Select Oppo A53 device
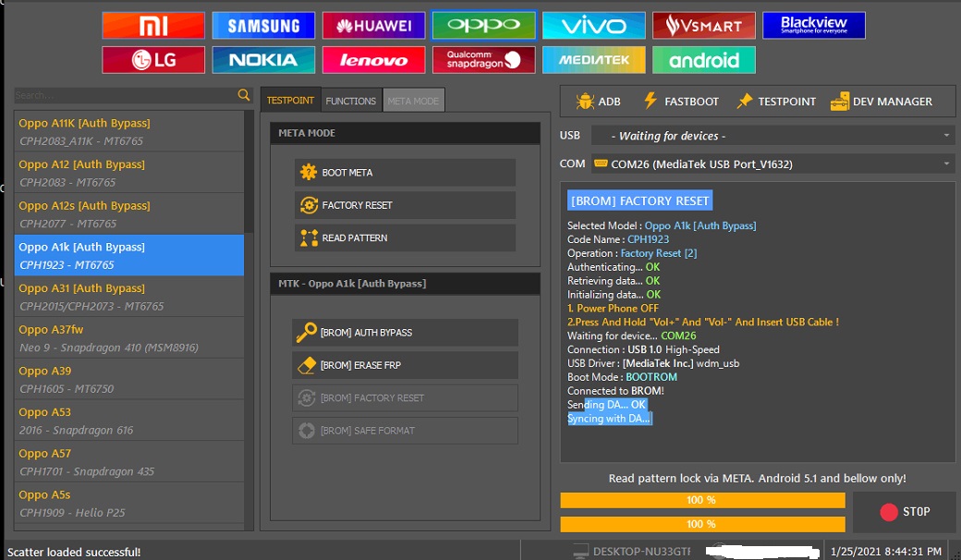Viewport: 961px width, 560px height. pos(129,420)
